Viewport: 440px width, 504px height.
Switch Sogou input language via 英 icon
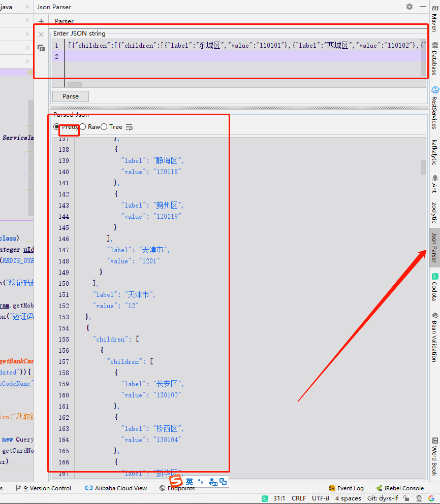click(x=190, y=482)
